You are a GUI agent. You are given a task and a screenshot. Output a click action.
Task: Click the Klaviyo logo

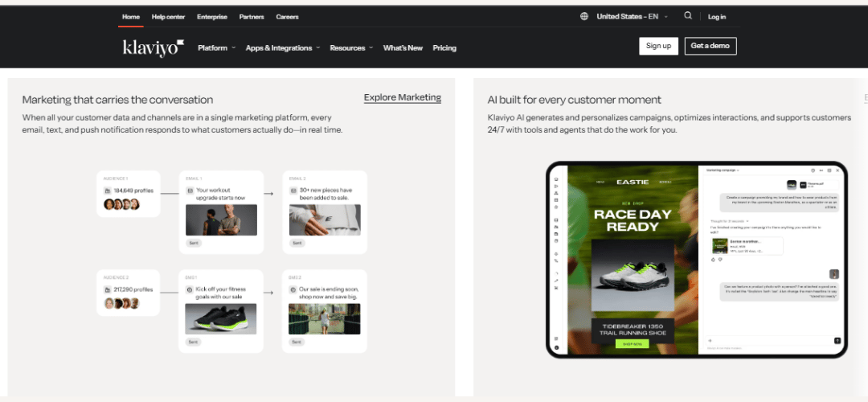coord(154,48)
